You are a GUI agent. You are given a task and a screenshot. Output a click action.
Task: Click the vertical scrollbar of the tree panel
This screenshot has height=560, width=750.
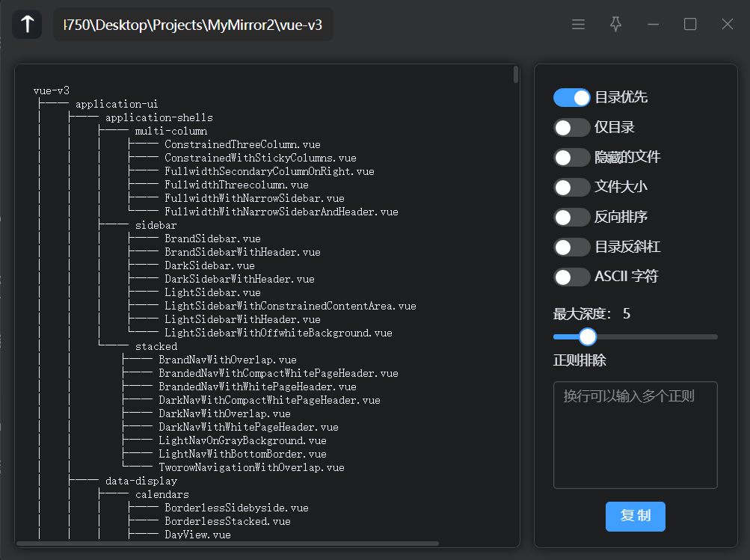click(516, 75)
